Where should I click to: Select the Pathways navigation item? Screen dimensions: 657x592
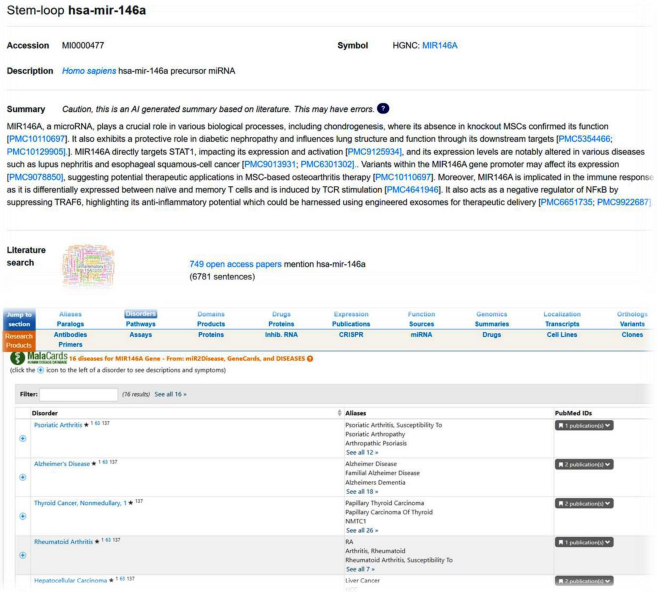point(141,324)
